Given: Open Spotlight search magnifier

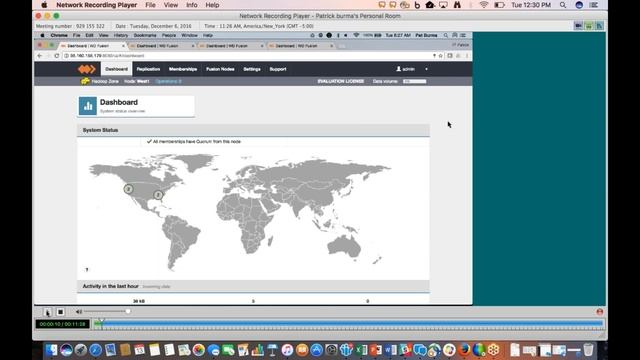Looking at the screenshot, I should point(563,5).
